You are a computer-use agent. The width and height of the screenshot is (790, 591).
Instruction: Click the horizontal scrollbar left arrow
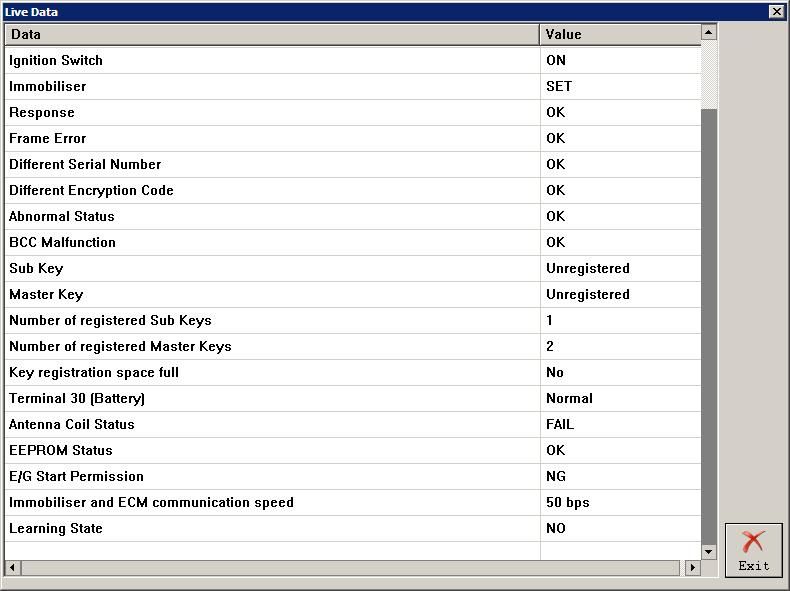tap(12, 567)
